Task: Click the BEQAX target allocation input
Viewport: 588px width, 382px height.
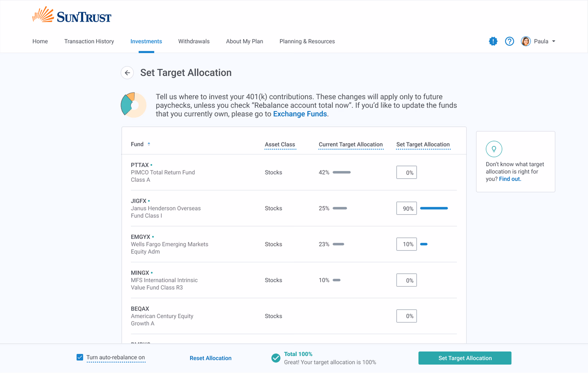Action: 406,316
